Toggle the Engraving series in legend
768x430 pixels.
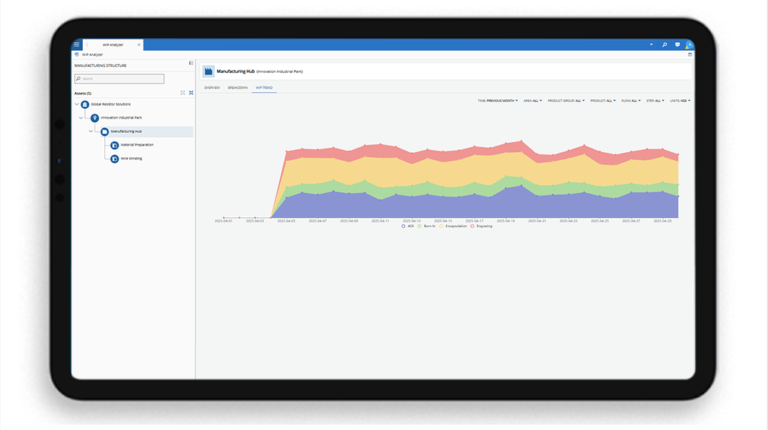click(472, 226)
